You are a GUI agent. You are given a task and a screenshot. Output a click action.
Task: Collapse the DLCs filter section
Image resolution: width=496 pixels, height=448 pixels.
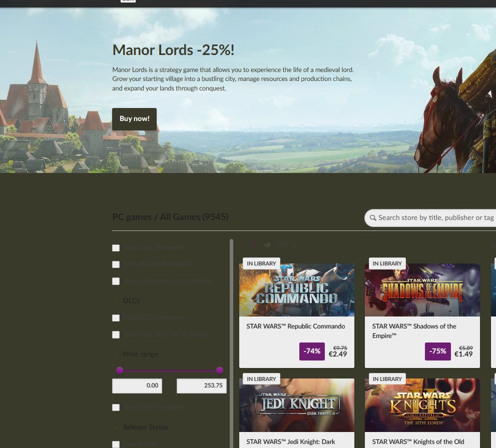pyautogui.click(x=131, y=300)
